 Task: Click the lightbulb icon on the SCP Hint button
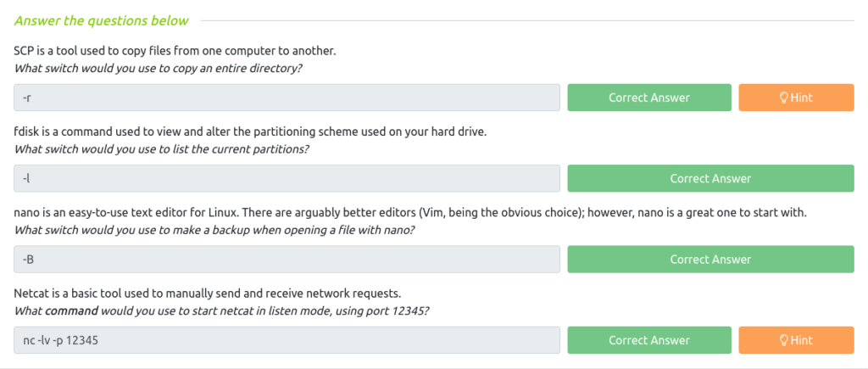click(x=783, y=98)
